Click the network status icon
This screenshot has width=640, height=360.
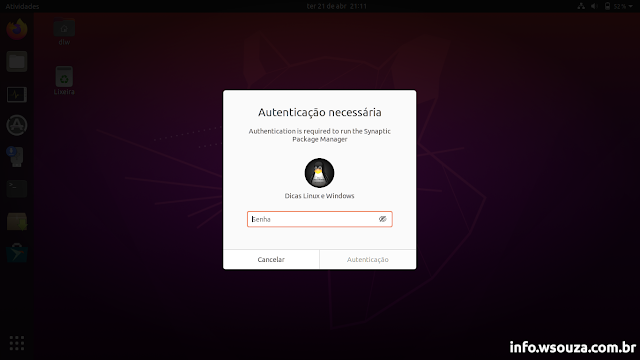(581, 6)
